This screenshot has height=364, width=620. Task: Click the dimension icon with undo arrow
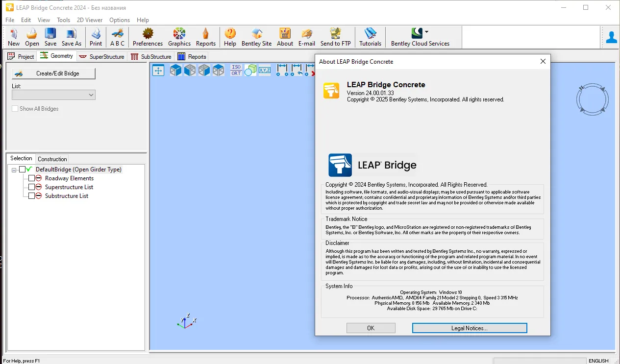coord(297,70)
